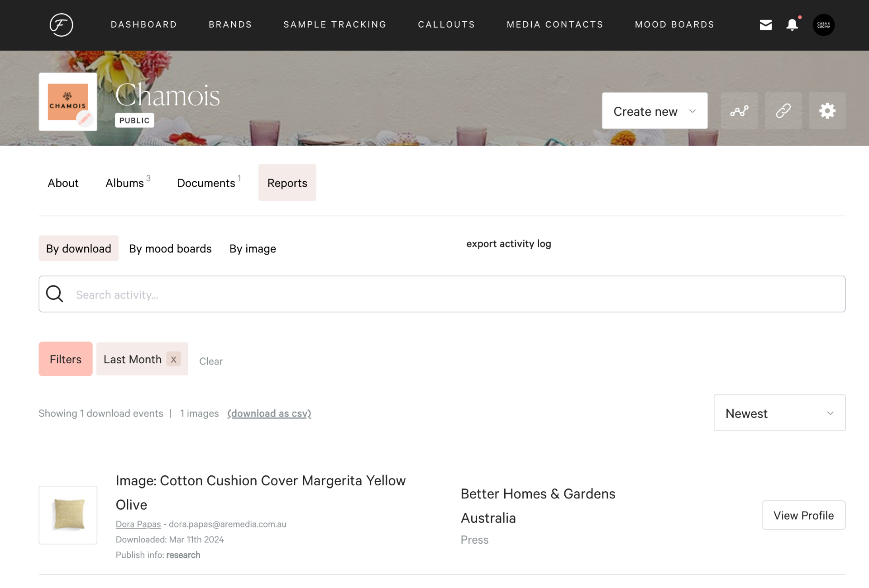This screenshot has width=869, height=588.
Task: Click the export activity log link
Action: [x=508, y=244]
